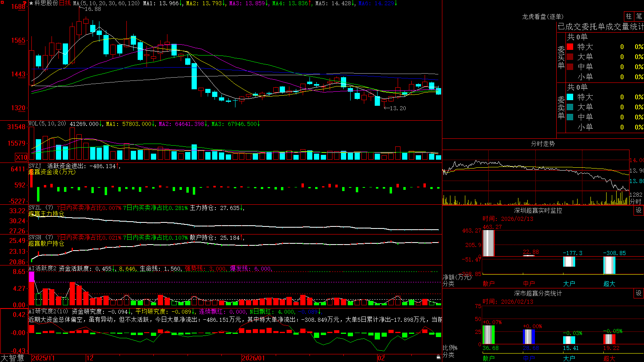The image size is (644, 362).
Task: Click the 时间: 2026/02/13 in 深圳超赢实时监控
Action: 508,219
